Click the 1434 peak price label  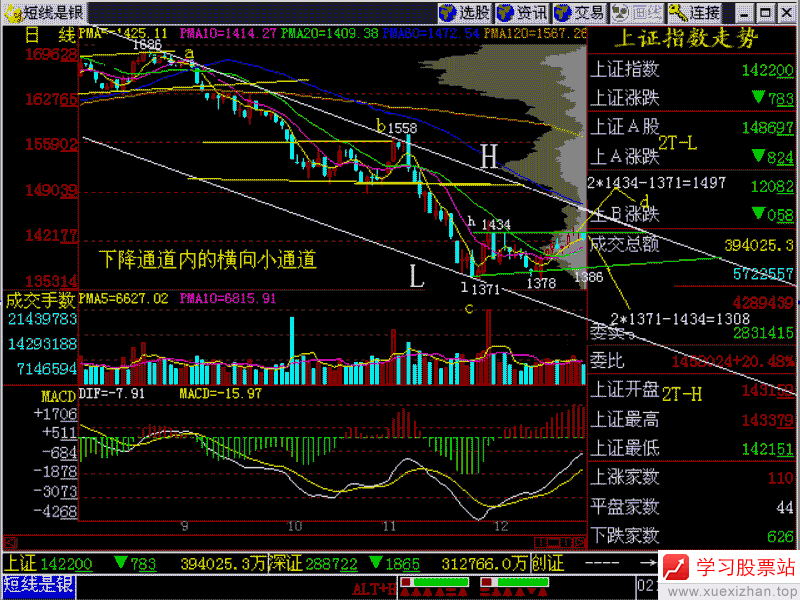pyautogui.click(x=496, y=225)
